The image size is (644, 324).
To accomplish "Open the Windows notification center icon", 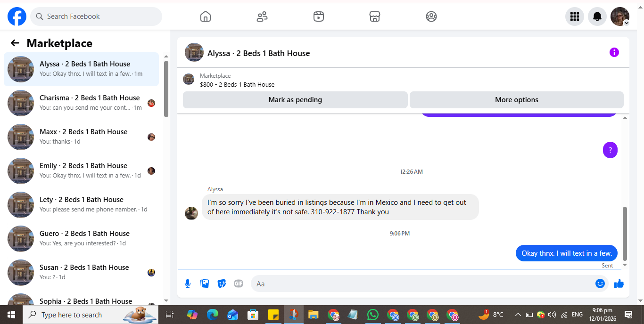I will click(628, 315).
